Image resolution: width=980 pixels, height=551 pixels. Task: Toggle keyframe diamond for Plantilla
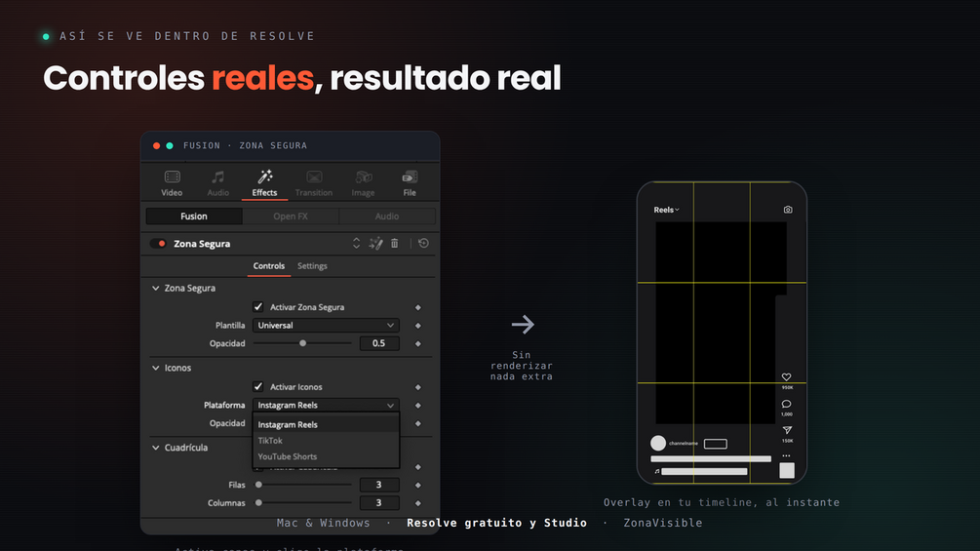[x=418, y=326]
